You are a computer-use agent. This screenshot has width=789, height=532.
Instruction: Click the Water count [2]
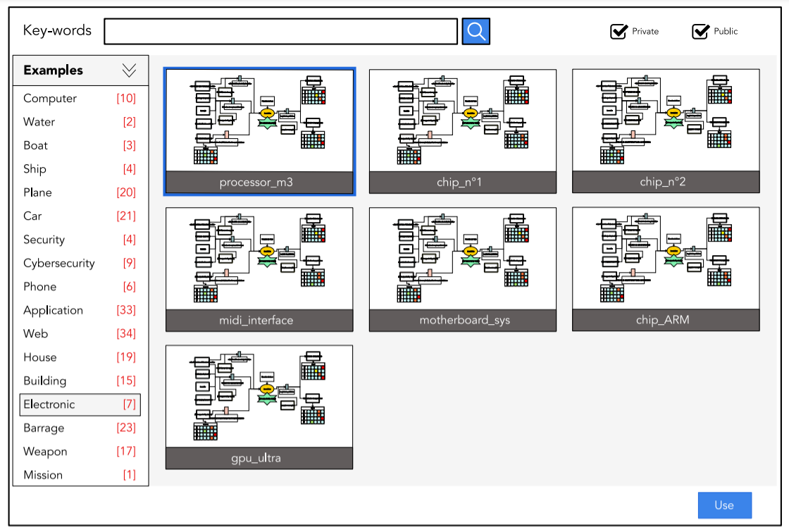130,122
